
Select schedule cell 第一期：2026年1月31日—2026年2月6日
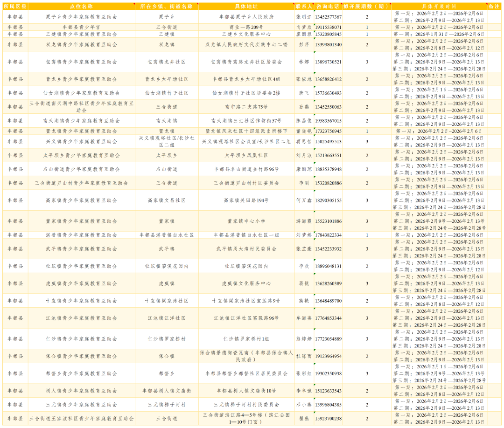(x=439, y=34)
